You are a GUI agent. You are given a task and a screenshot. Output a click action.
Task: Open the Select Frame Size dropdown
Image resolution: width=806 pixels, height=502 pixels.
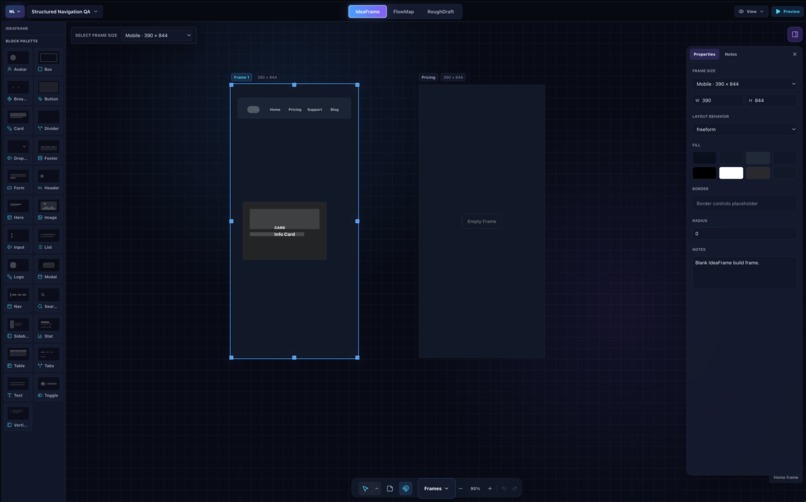pyautogui.click(x=158, y=35)
